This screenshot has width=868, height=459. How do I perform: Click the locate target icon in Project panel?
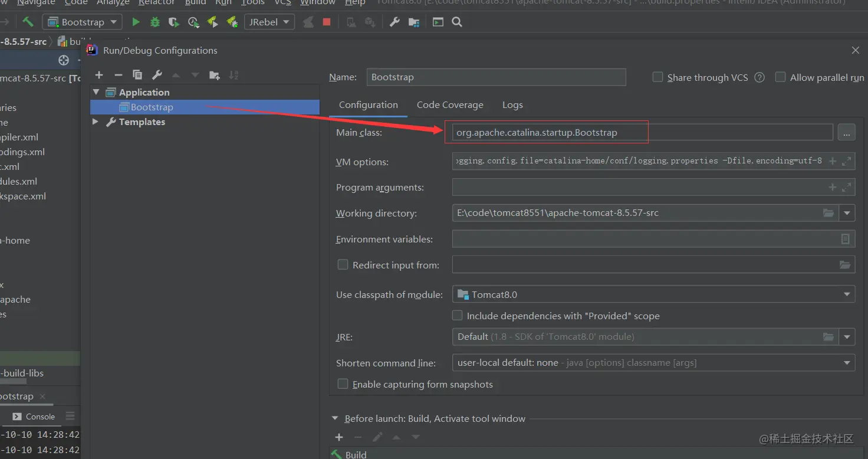tap(64, 60)
